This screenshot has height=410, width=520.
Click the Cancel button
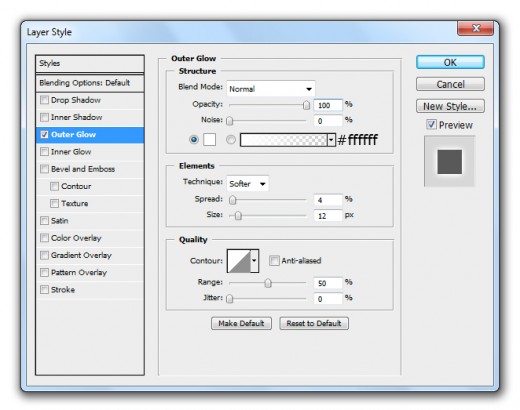(450, 84)
